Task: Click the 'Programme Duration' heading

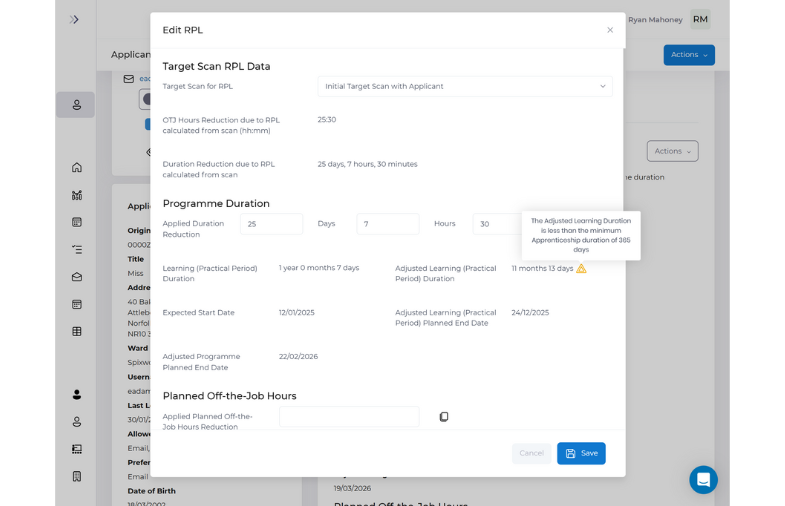Action: (x=216, y=204)
